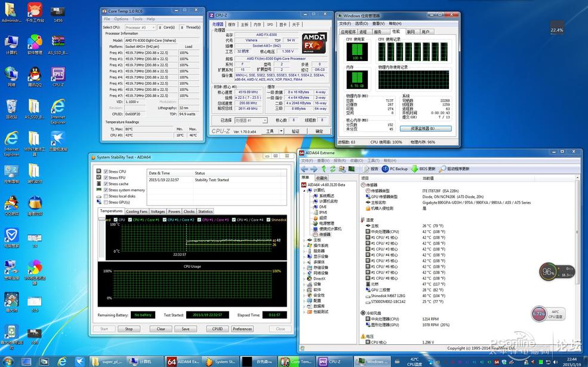Viewport: 588px width, 367px height.
Task: Toggle CPU #1 / Core #3 graph checkbox
Action: [199, 220]
